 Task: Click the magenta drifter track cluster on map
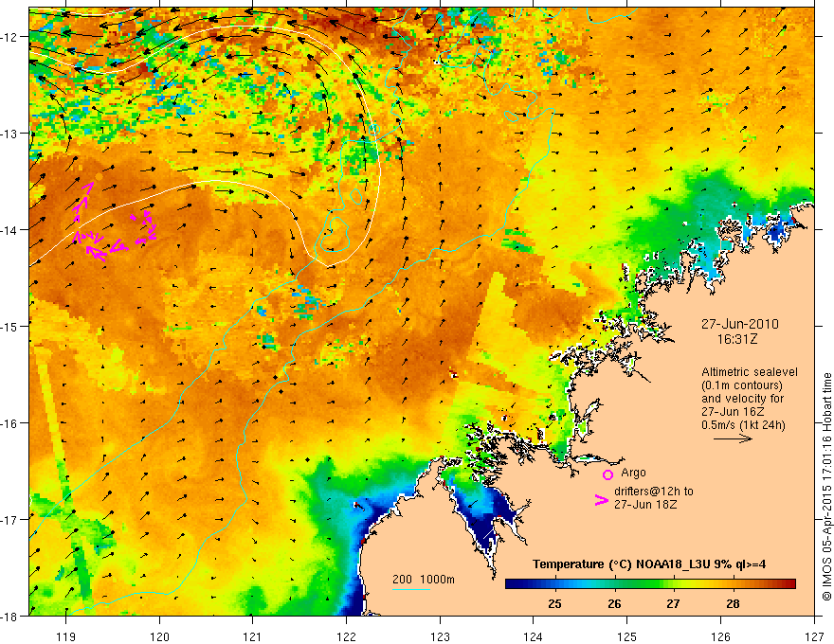click(115, 223)
